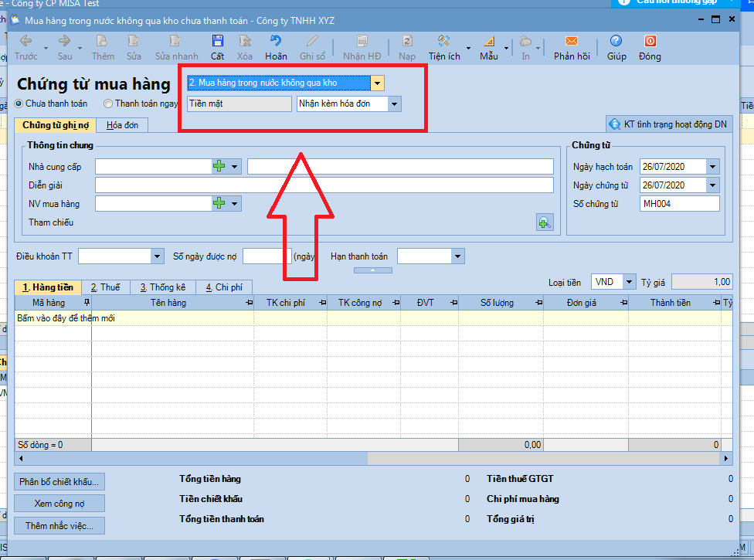The height and width of the screenshot is (560, 754).
Task: Open Nhận kèm hóa đơn dropdown
Action: tap(394, 104)
